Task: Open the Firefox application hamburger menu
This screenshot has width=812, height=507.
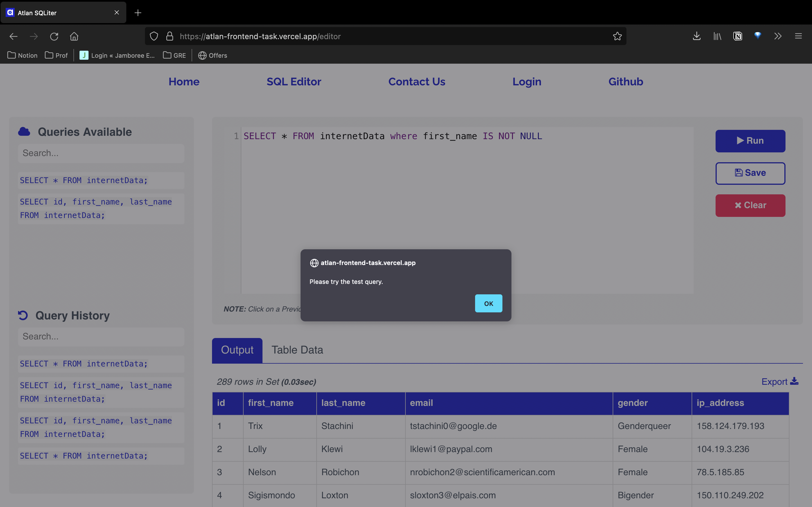Action: 798,36
